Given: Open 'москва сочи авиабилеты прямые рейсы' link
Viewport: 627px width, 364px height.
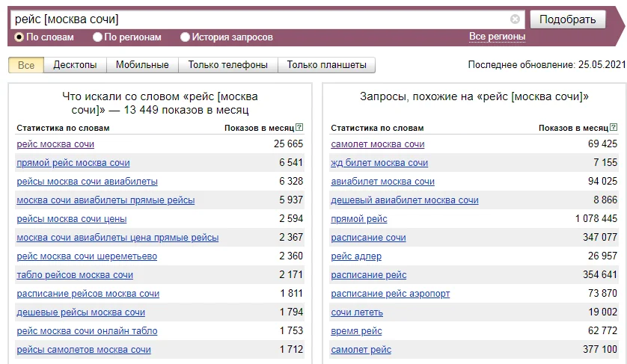Looking at the screenshot, I should 105,200.
